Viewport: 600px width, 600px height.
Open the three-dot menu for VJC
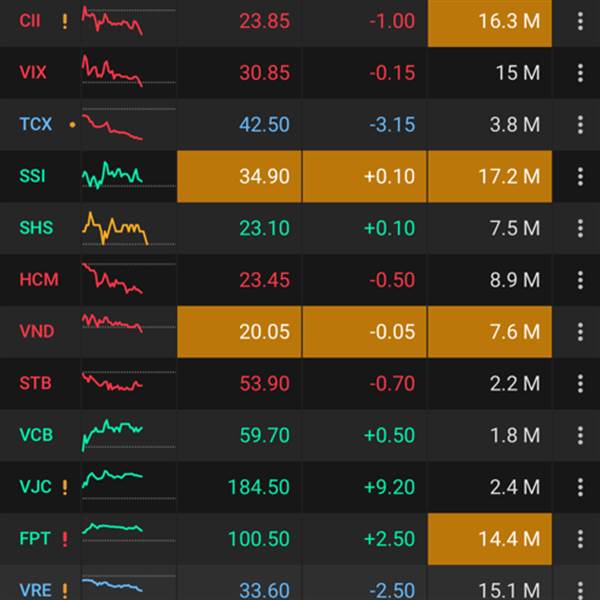[580, 487]
